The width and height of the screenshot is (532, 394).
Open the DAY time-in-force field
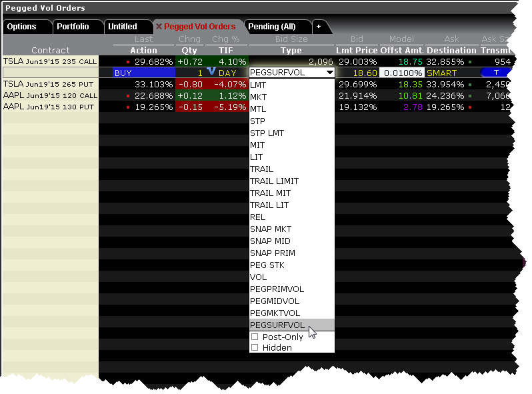coord(230,73)
